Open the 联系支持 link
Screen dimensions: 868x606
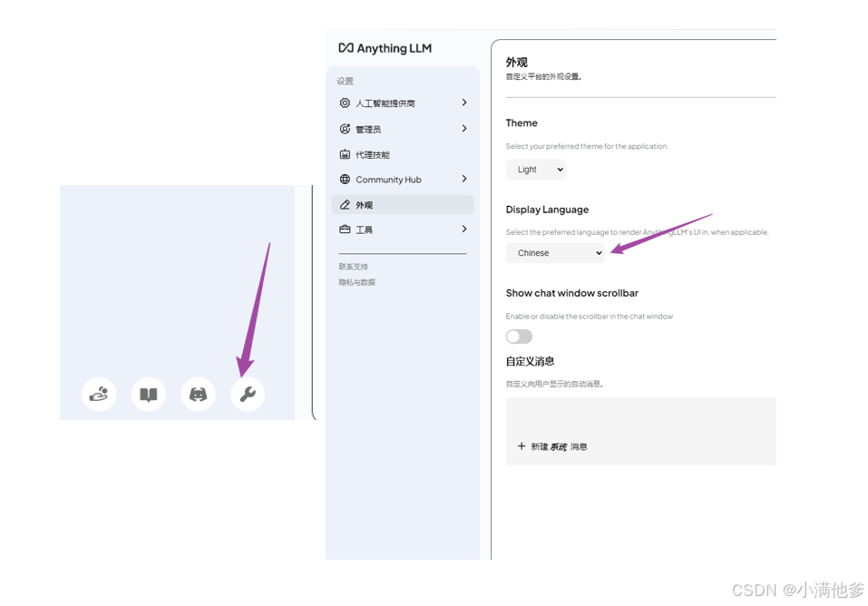[353, 267]
